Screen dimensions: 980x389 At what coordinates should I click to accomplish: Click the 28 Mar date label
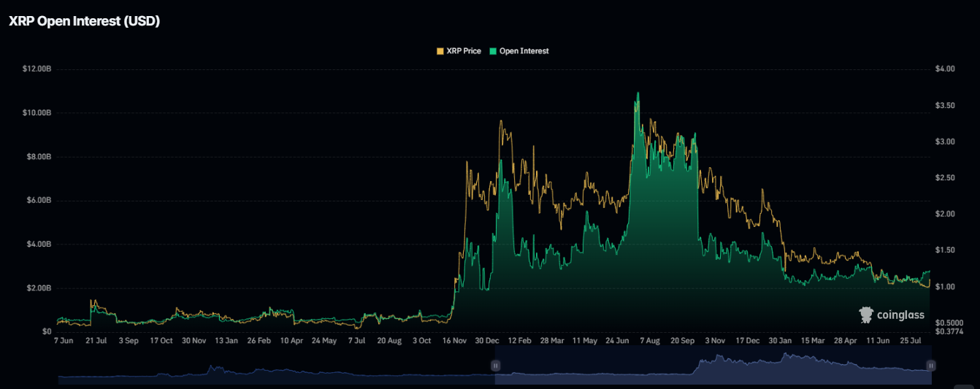click(x=552, y=341)
